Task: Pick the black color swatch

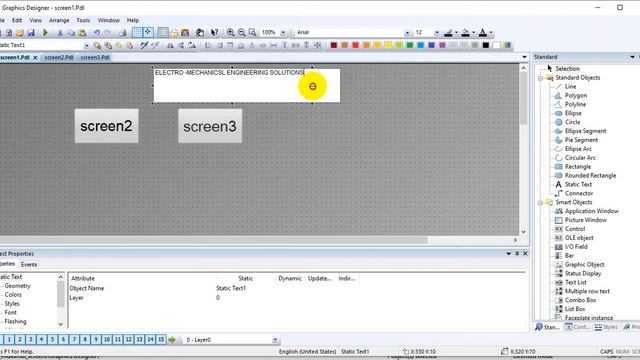Action: pyautogui.click(x=486, y=45)
